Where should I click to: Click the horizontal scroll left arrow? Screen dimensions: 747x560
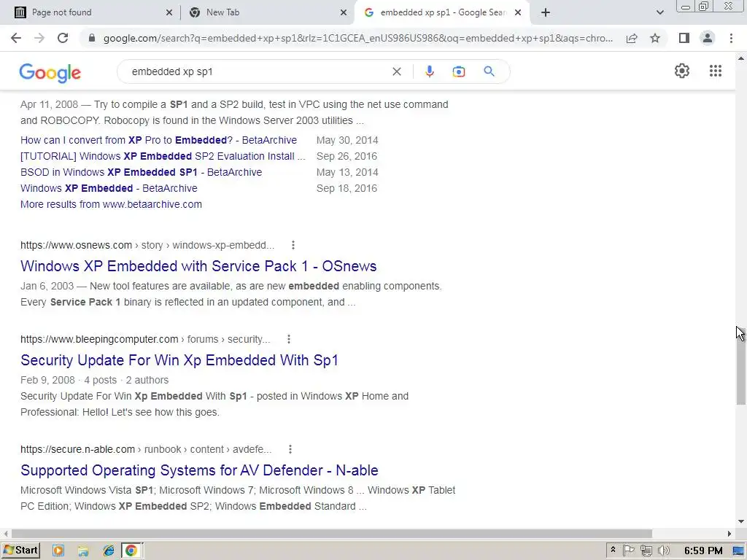click(x=6, y=533)
